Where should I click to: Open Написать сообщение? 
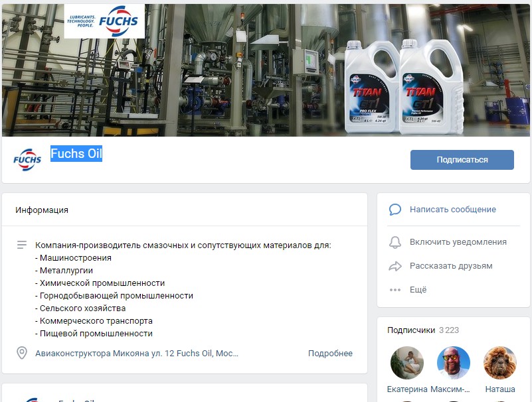452,210
